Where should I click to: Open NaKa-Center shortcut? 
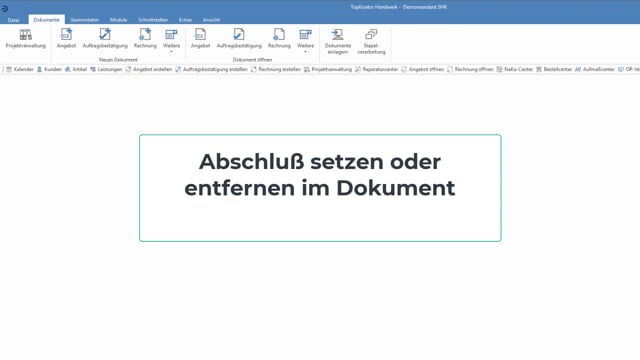coord(515,69)
